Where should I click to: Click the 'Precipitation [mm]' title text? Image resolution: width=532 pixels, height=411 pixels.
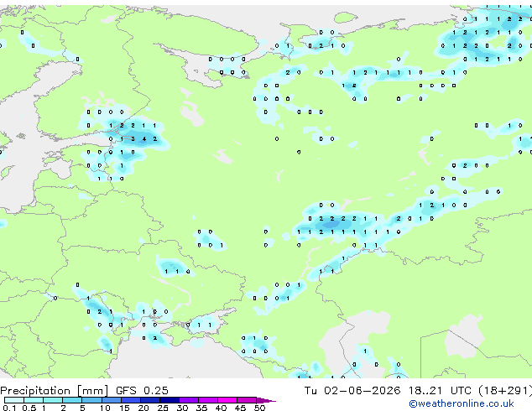pyautogui.click(x=54, y=391)
